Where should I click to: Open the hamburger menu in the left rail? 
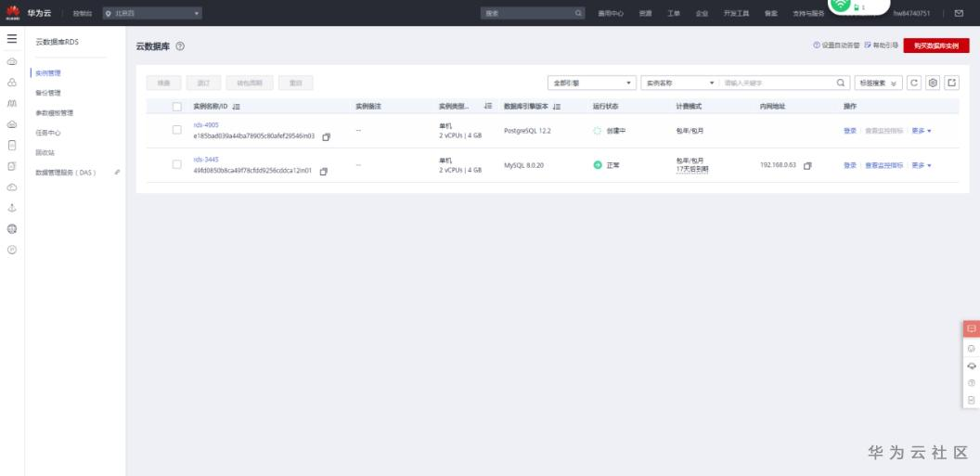[12, 39]
